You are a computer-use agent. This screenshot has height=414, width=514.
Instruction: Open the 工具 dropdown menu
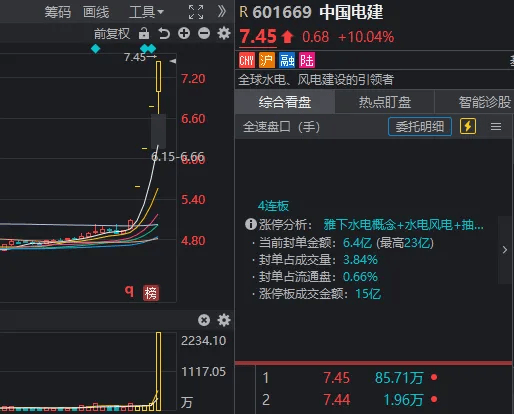(x=146, y=12)
